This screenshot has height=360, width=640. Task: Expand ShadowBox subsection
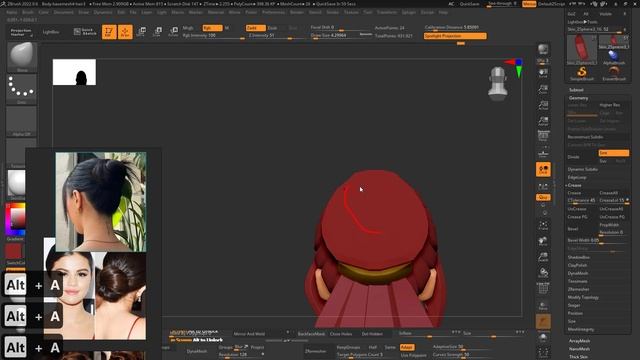(x=578, y=257)
